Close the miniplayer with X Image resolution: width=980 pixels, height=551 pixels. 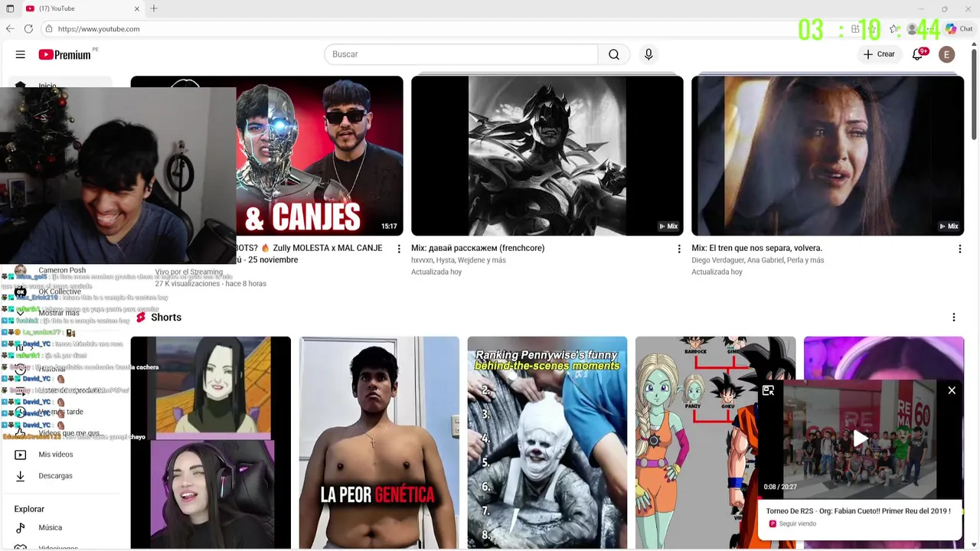952,390
